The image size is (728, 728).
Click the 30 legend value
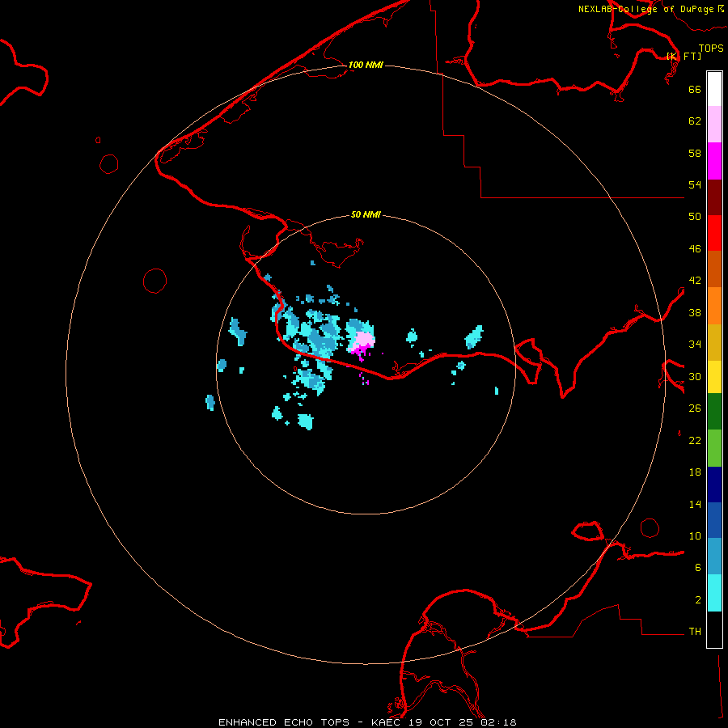coord(695,376)
